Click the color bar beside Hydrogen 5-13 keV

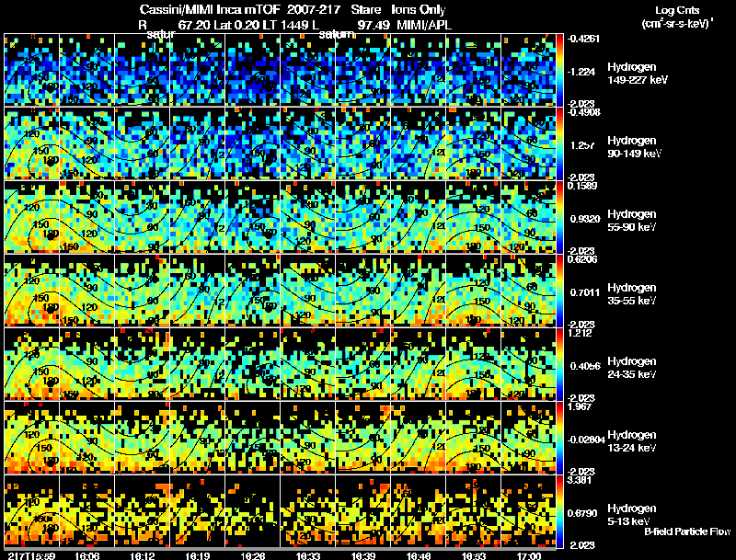point(559,511)
